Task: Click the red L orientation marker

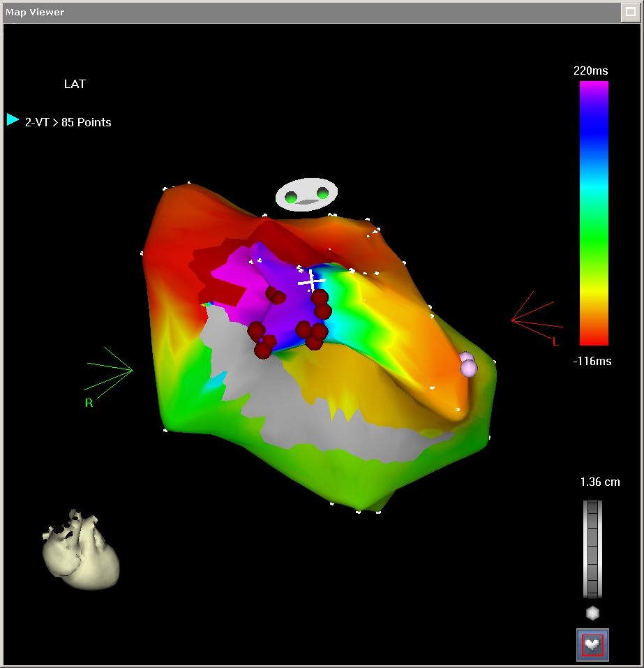Action: pyautogui.click(x=555, y=341)
